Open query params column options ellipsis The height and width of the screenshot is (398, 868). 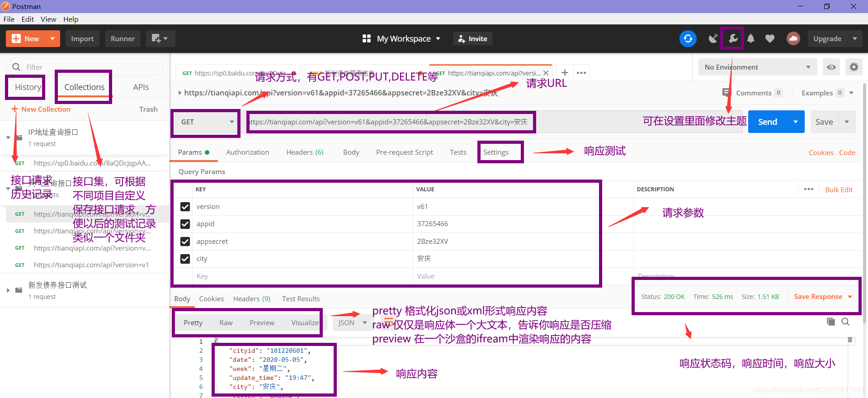[809, 189]
